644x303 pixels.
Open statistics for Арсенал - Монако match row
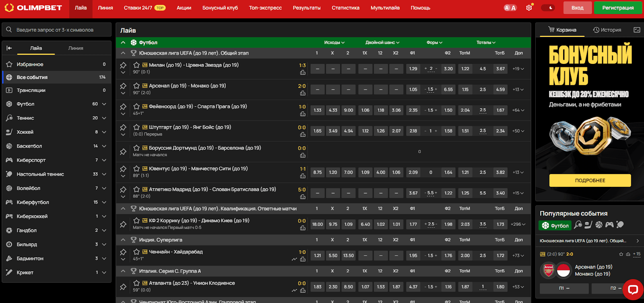[303, 93]
